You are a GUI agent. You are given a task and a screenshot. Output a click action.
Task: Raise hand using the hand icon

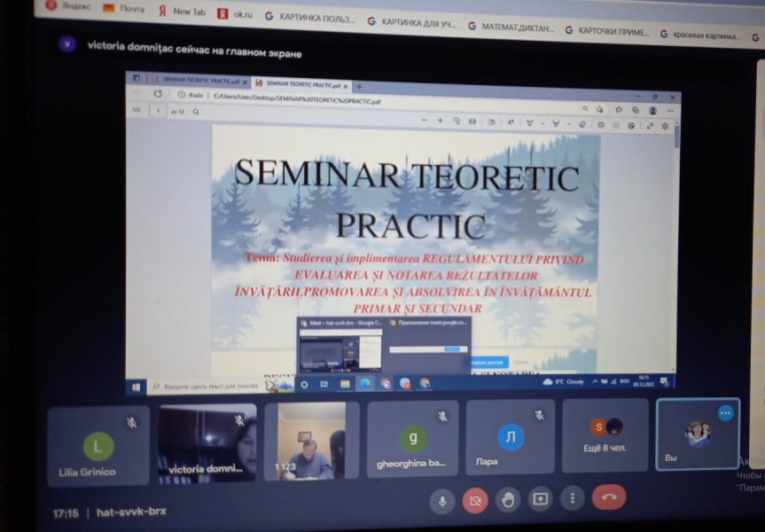point(507,499)
